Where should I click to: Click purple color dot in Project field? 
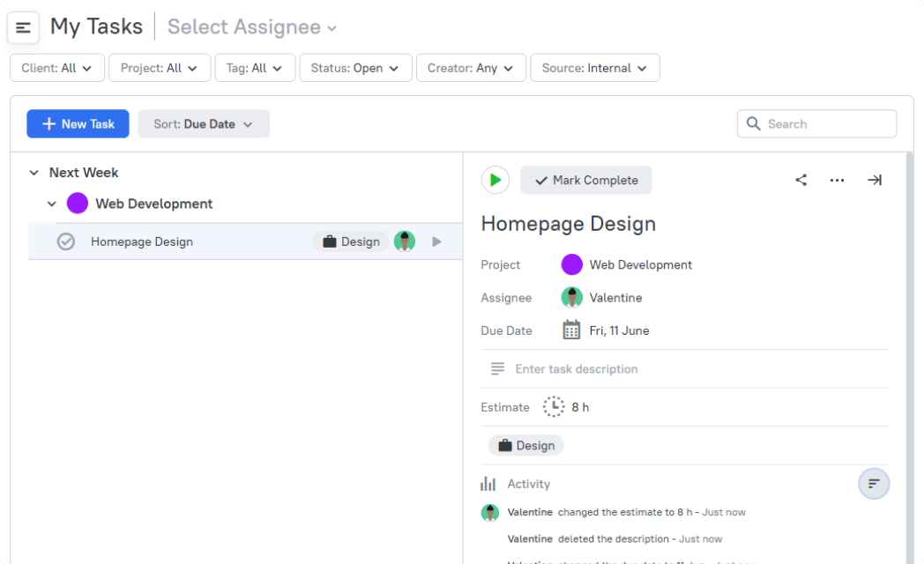coord(571,265)
